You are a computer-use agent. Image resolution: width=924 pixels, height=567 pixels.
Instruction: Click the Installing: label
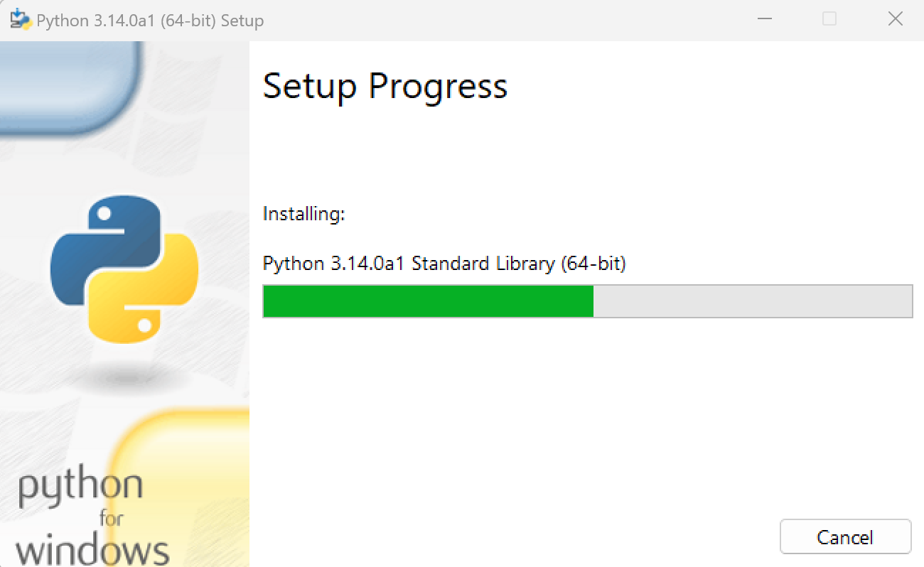303,213
